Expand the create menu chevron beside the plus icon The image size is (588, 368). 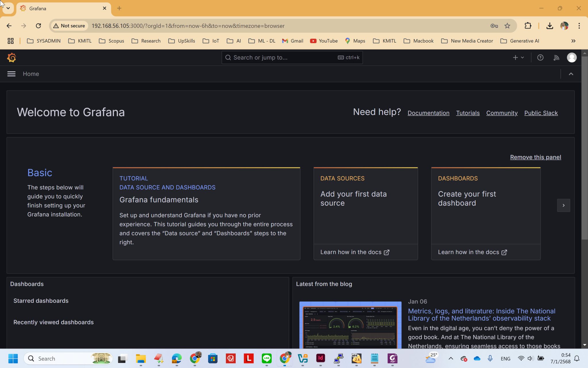point(522,57)
